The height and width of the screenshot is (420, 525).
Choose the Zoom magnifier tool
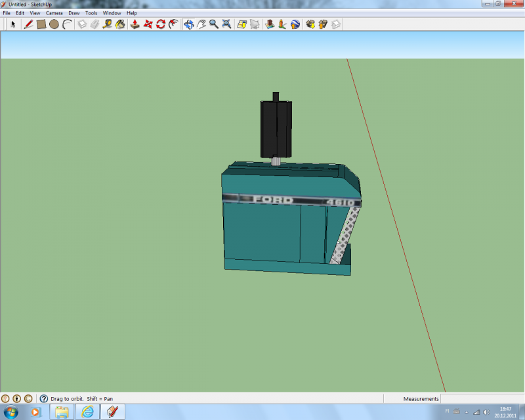pos(214,24)
